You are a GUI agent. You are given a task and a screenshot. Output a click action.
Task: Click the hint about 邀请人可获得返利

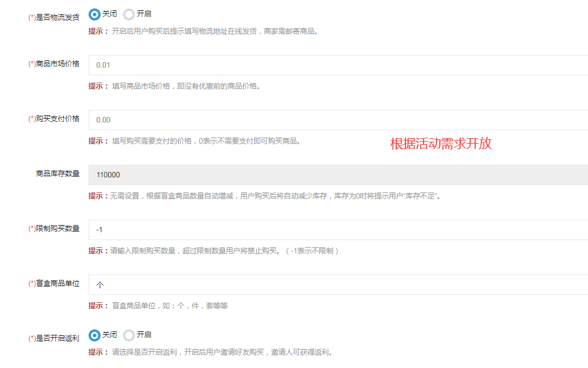(211, 352)
